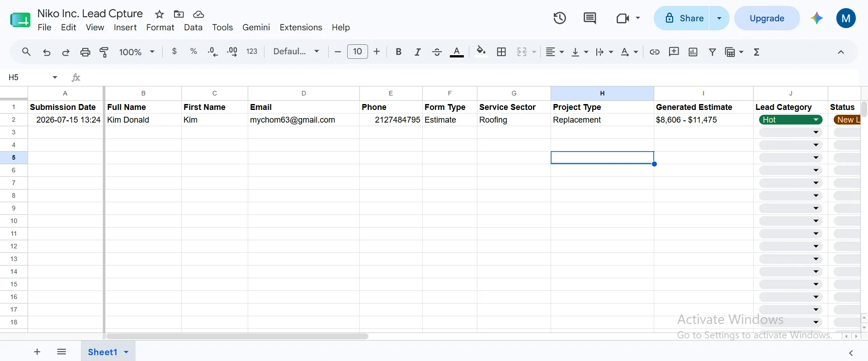868x361 pixels.
Task: Print the spreadsheet
Action: 85,52
